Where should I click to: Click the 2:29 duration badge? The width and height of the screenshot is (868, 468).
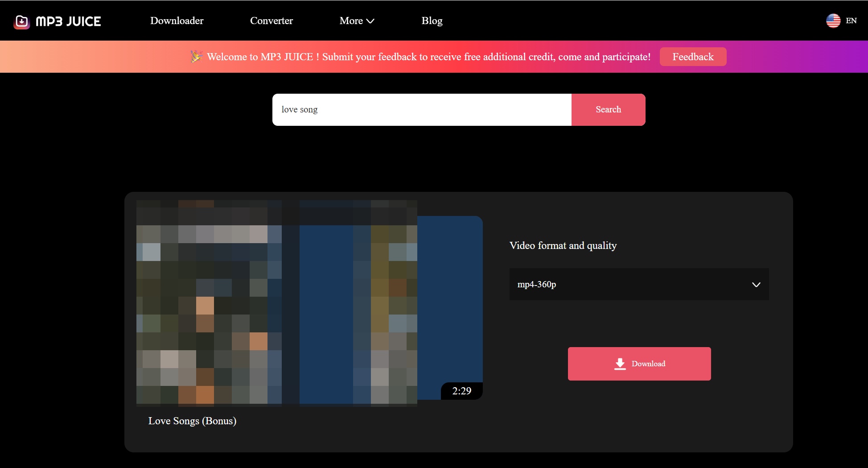pos(461,391)
